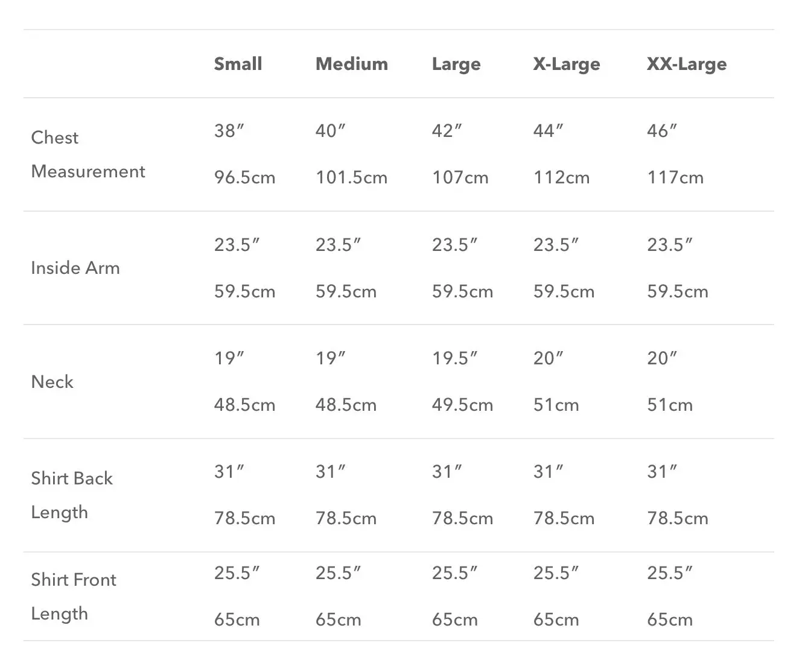Click the 46″ chest value for XX-Large
The height and width of the screenshot is (672, 805).
click(x=662, y=131)
